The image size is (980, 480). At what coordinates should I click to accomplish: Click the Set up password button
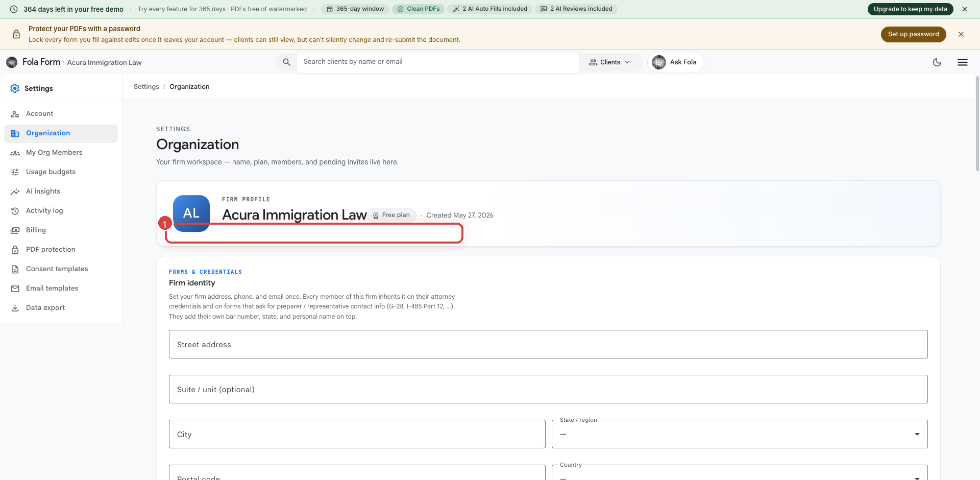coord(913,34)
